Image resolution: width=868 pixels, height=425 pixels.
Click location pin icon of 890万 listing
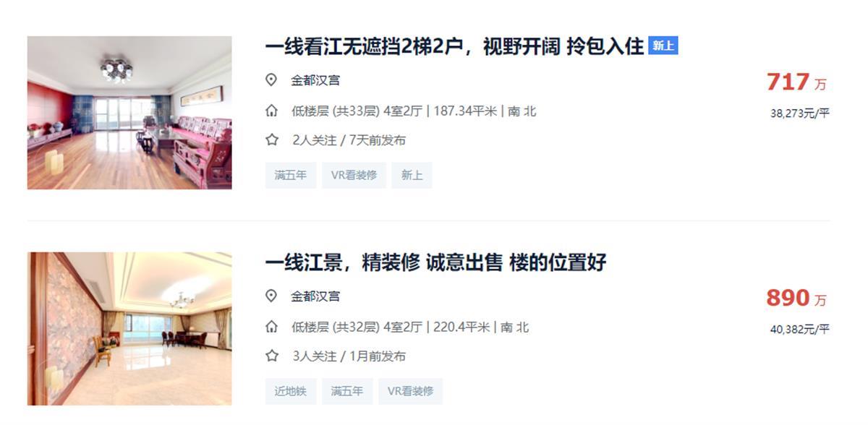click(x=271, y=296)
